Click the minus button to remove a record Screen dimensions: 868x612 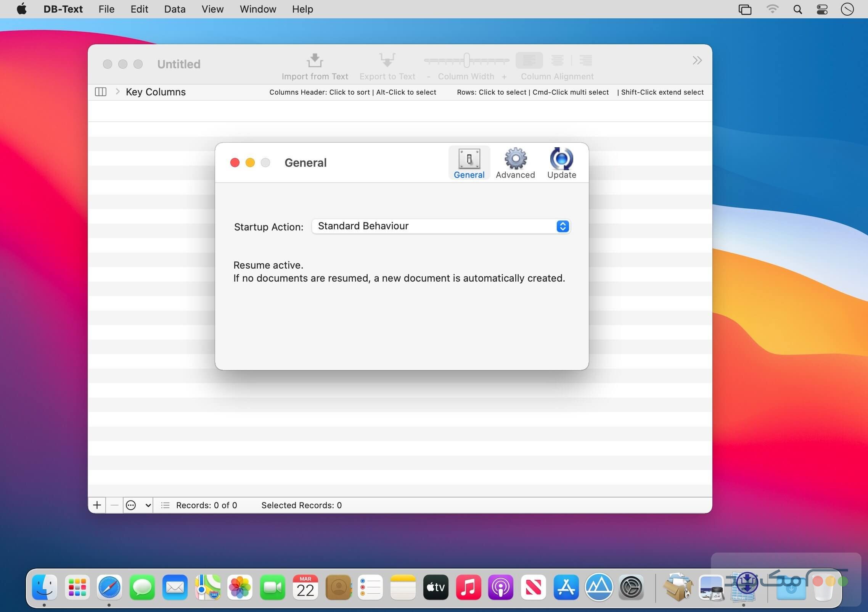click(113, 505)
